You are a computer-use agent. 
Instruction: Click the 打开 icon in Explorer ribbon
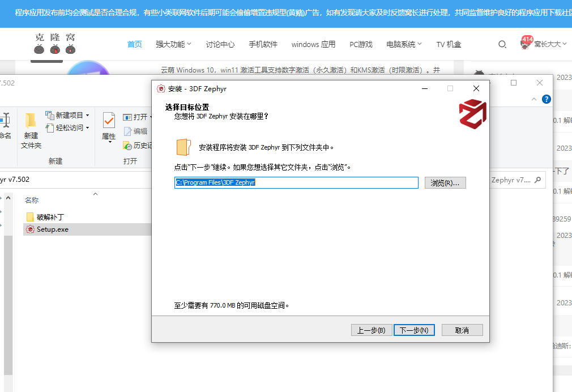(127, 117)
